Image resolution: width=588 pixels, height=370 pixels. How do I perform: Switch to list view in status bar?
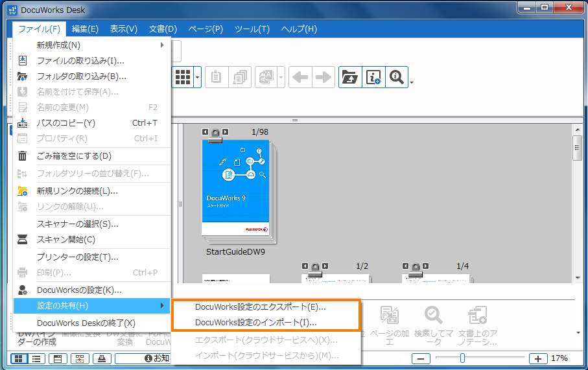click(x=36, y=359)
